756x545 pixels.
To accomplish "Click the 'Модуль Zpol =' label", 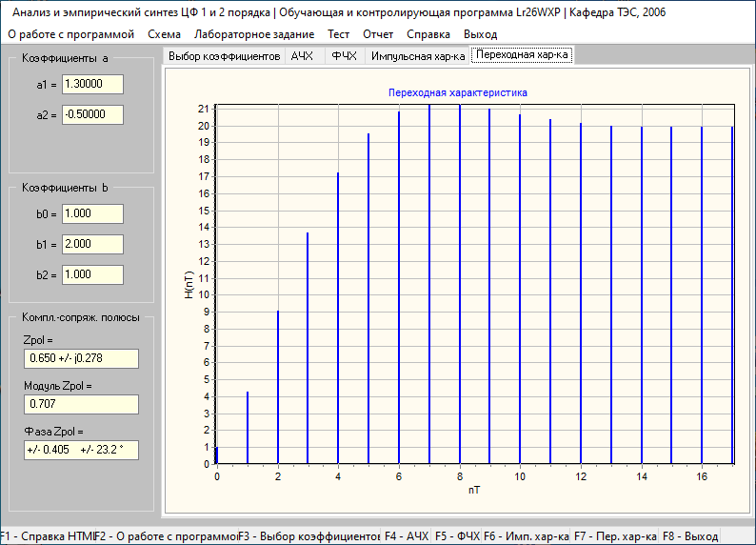I will pos(58,386).
